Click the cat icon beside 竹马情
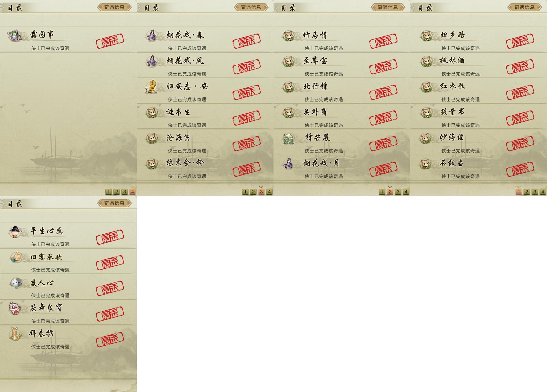This screenshot has width=547, height=392. pos(289,36)
